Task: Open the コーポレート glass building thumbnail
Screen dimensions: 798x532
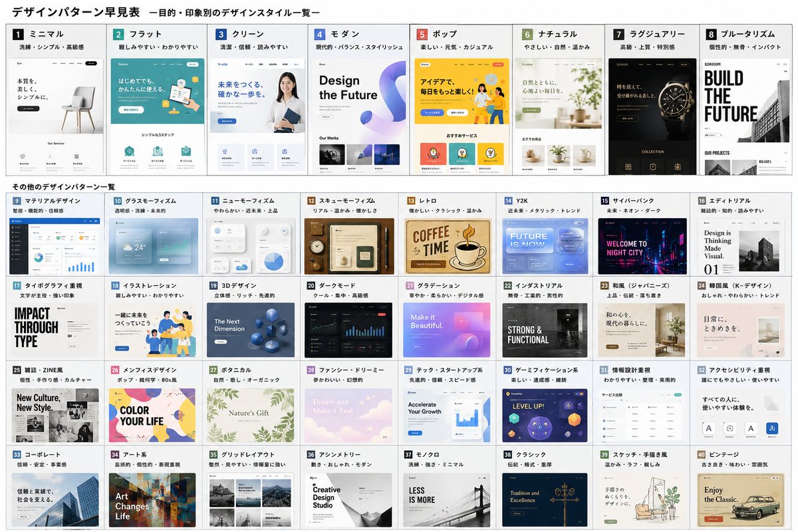Action: point(55,500)
